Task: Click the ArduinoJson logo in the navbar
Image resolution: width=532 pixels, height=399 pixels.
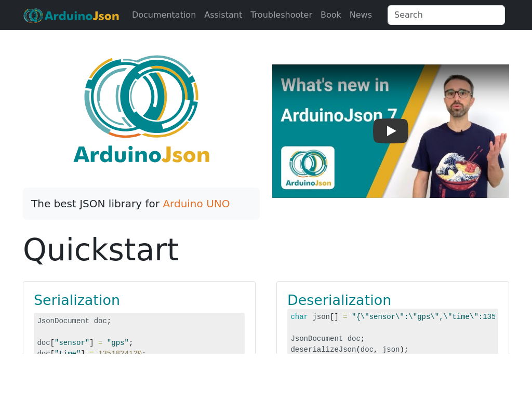Action: (x=71, y=15)
